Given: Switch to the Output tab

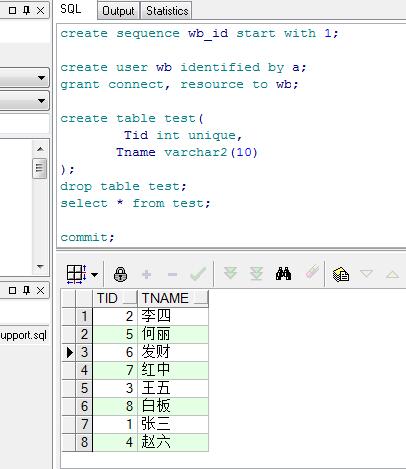Looking at the screenshot, I should click(118, 11).
